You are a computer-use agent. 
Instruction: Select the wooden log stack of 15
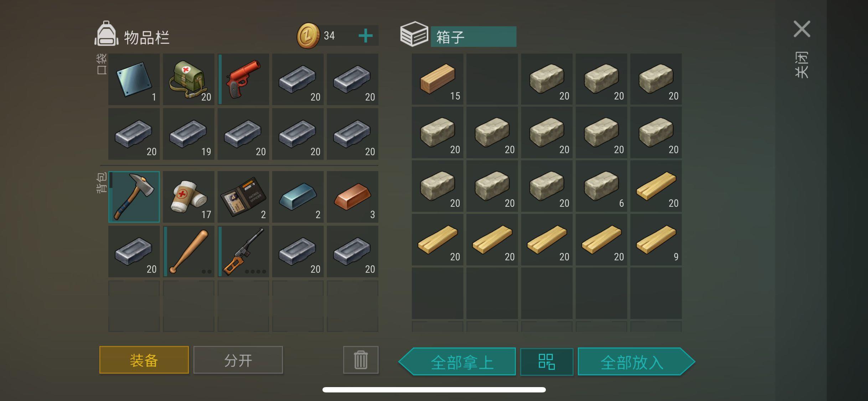438,79
